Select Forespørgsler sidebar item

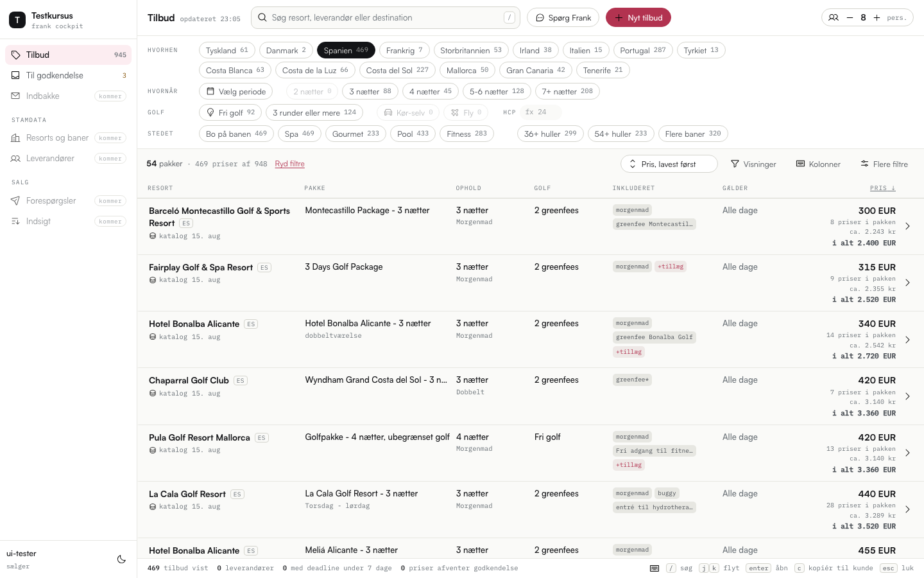68,201
